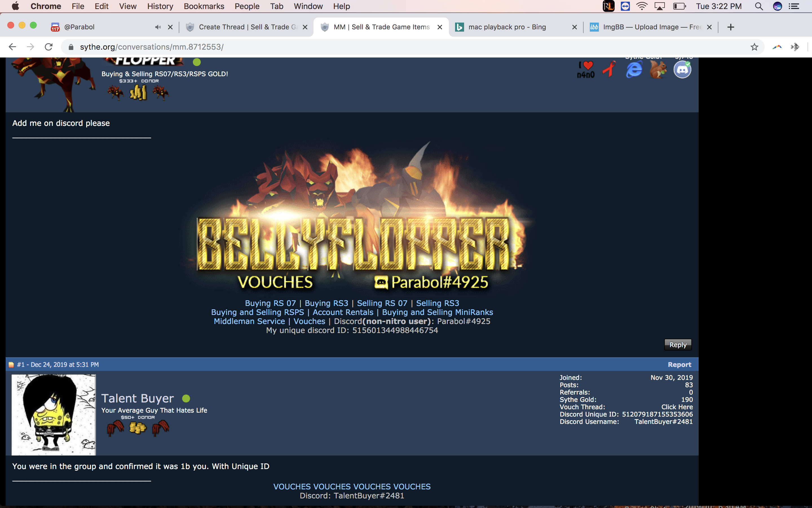Click the I heart n4n0 badge icon
The image size is (812, 508).
pos(586,69)
